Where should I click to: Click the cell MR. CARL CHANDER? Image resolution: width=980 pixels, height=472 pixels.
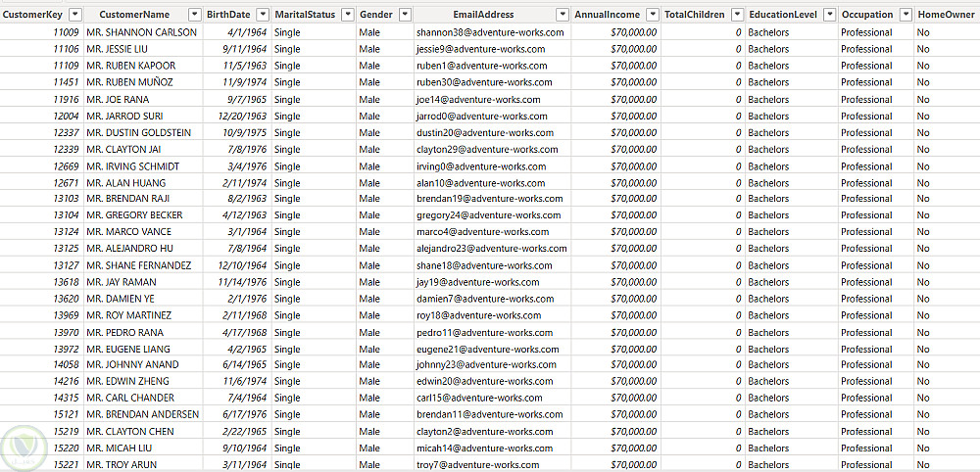[144, 398]
